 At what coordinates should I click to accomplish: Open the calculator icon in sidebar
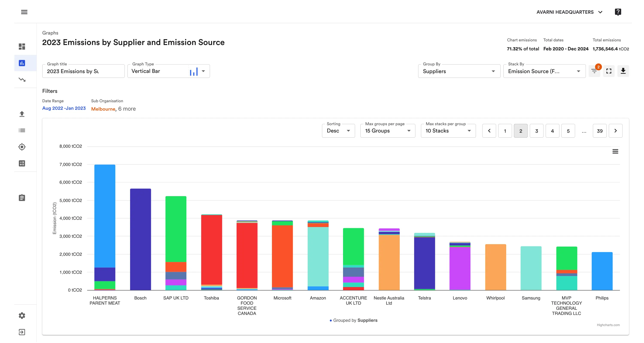point(22,163)
